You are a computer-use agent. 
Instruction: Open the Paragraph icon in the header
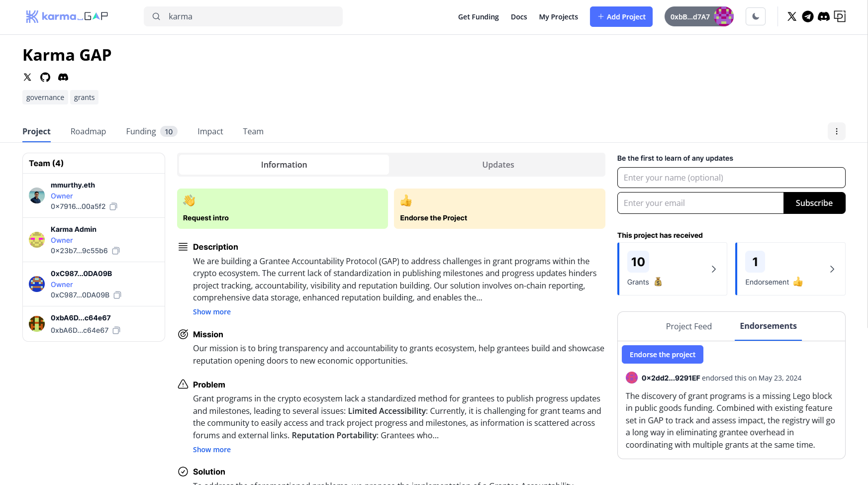click(840, 16)
